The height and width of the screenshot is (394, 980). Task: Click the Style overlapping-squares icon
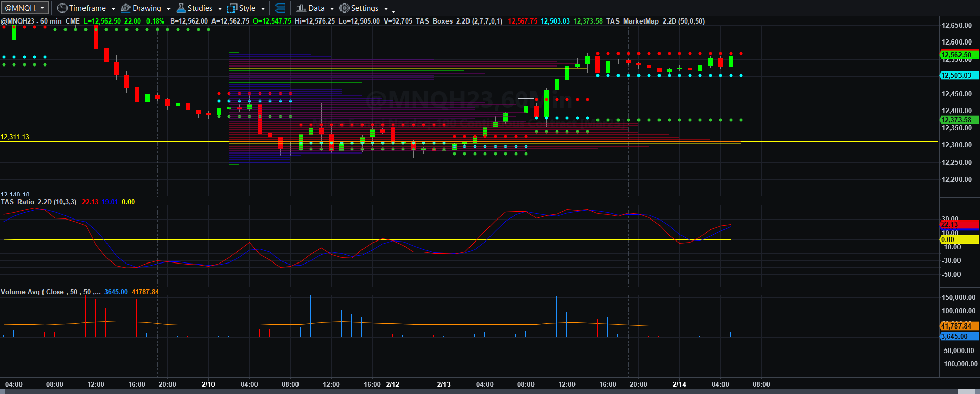pyautogui.click(x=232, y=8)
